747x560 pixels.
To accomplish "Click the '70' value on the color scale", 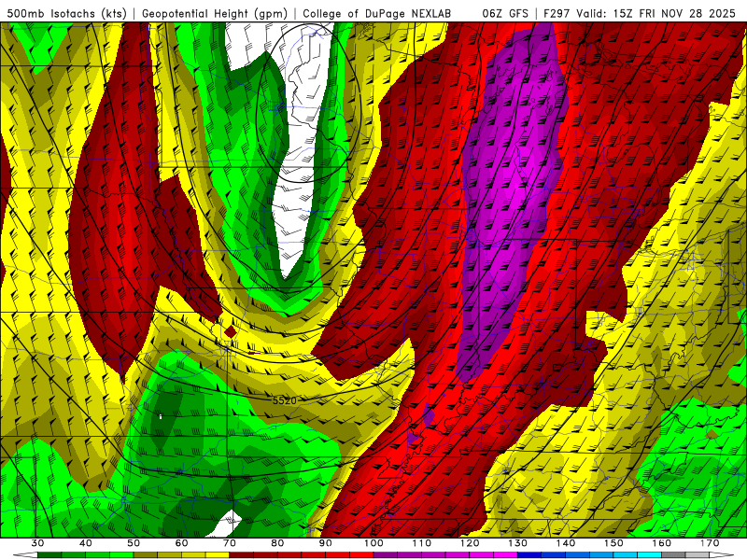I will [x=229, y=543].
